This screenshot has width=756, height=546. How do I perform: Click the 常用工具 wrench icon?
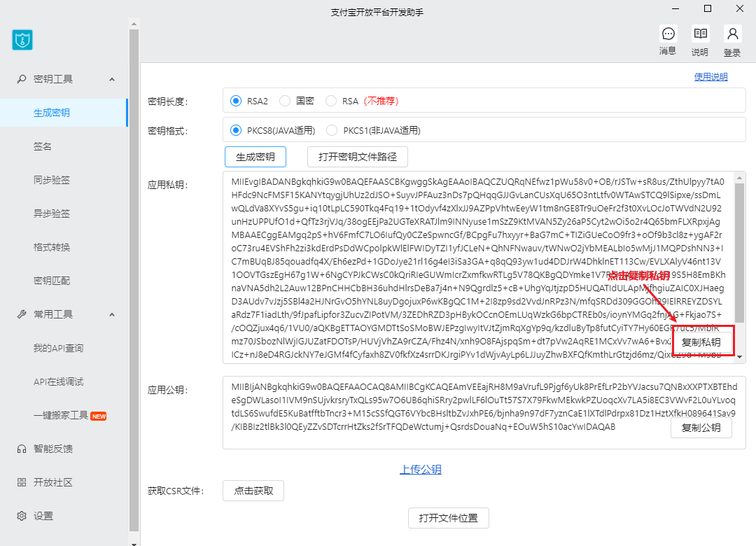tap(22, 314)
